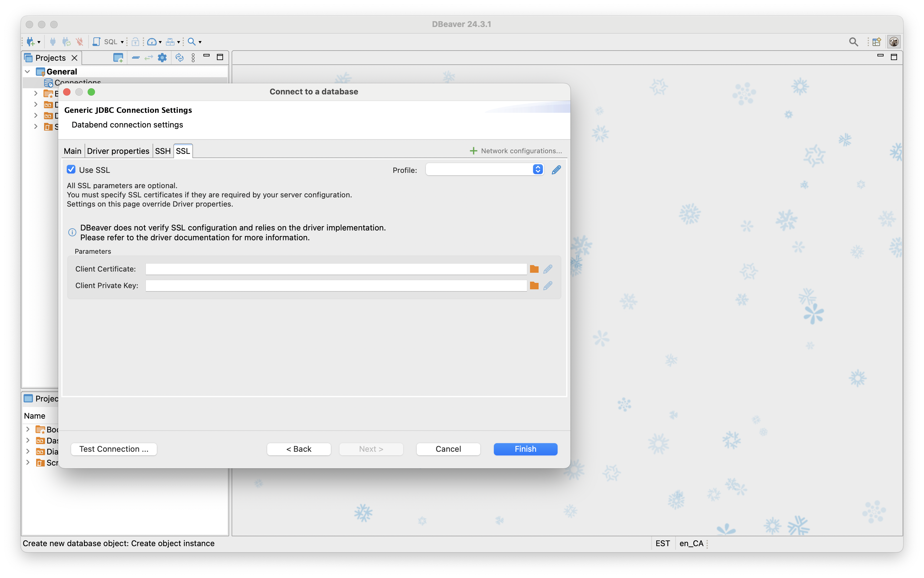Browse folder icon for Client Private Key

point(534,286)
